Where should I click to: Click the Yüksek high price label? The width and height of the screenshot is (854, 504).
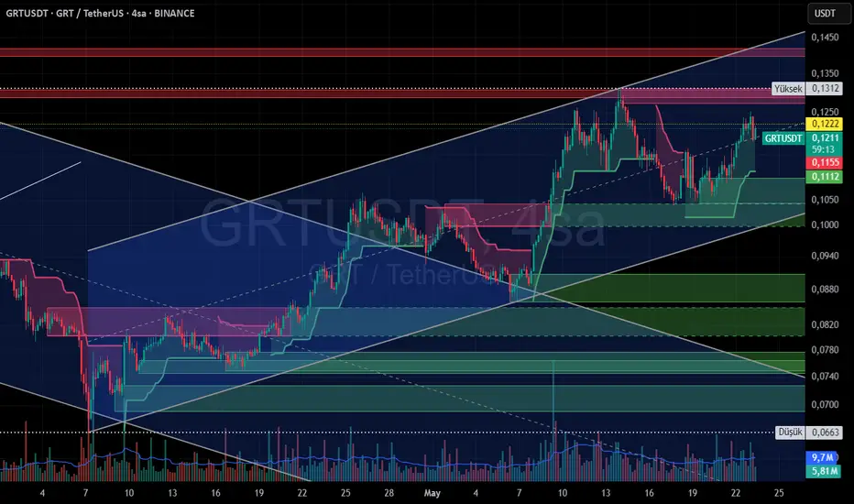click(x=788, y=88)
